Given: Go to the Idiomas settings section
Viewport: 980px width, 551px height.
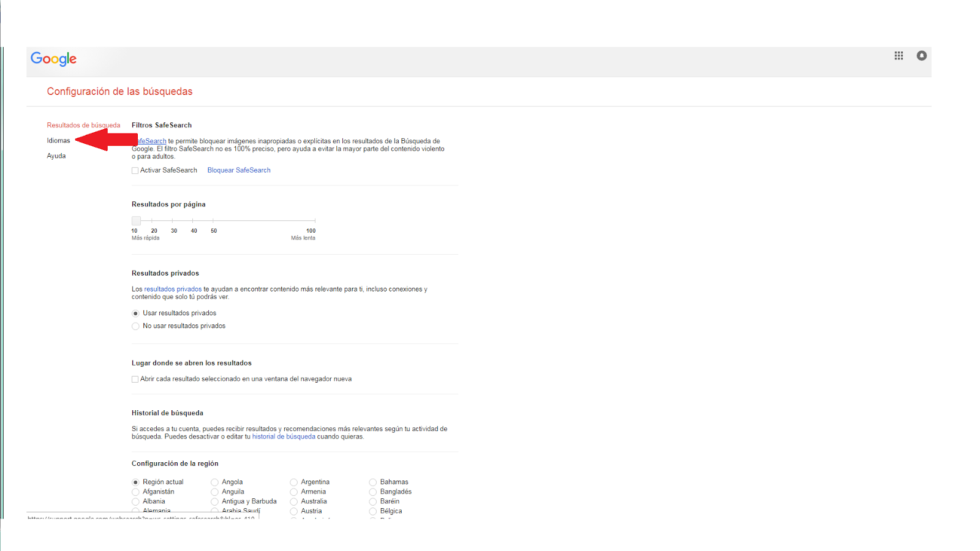Looking at the screenshot, I should pos(59,141).
